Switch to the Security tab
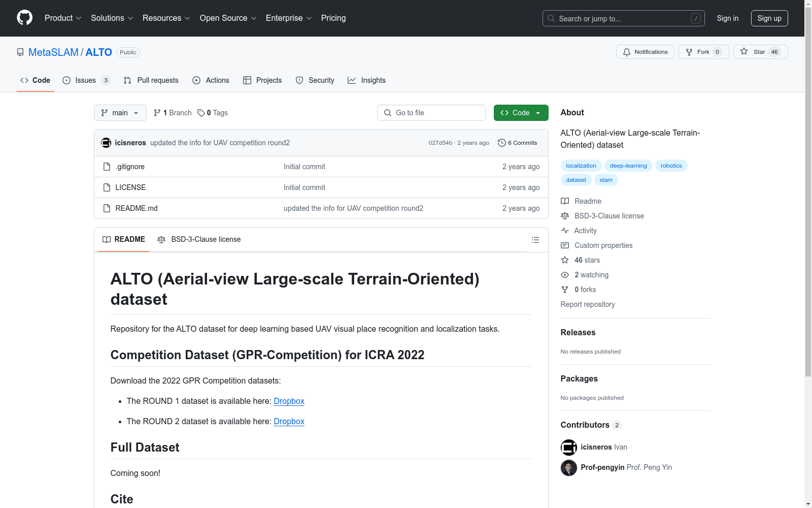Screen dimensions: 812x508 click(315, 80)
